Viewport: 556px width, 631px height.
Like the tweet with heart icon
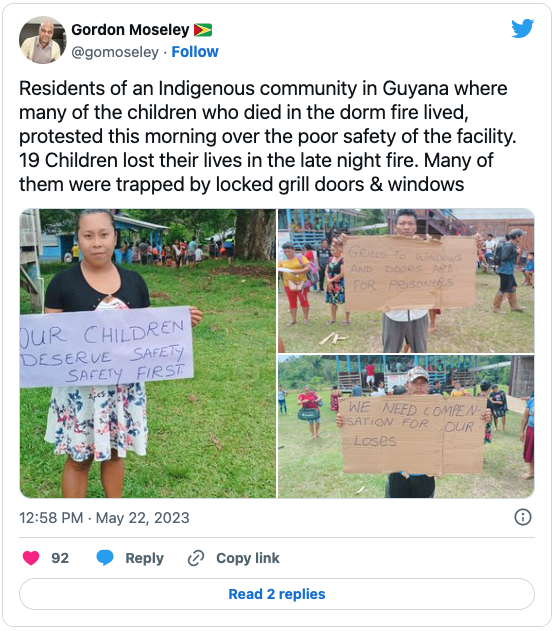(x=31, y=558)
